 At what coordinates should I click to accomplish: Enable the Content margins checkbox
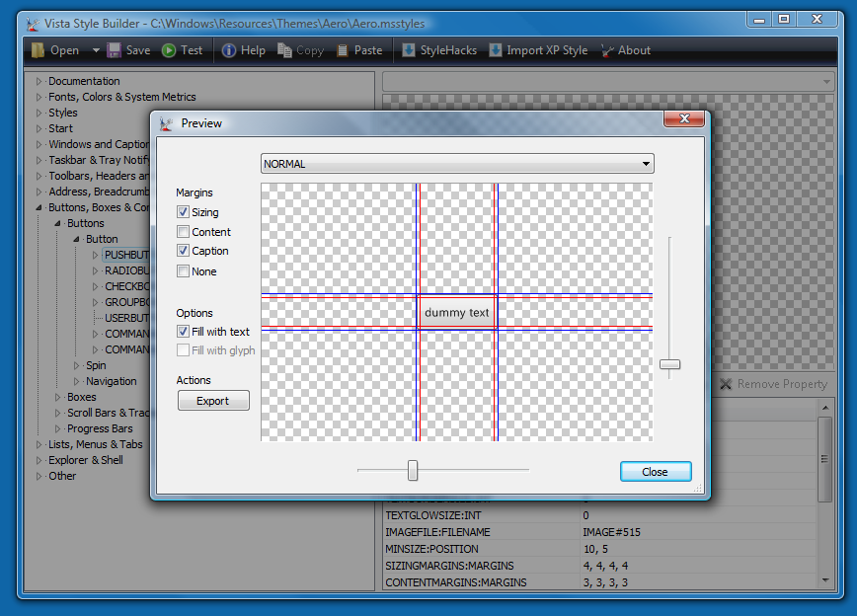183,232
